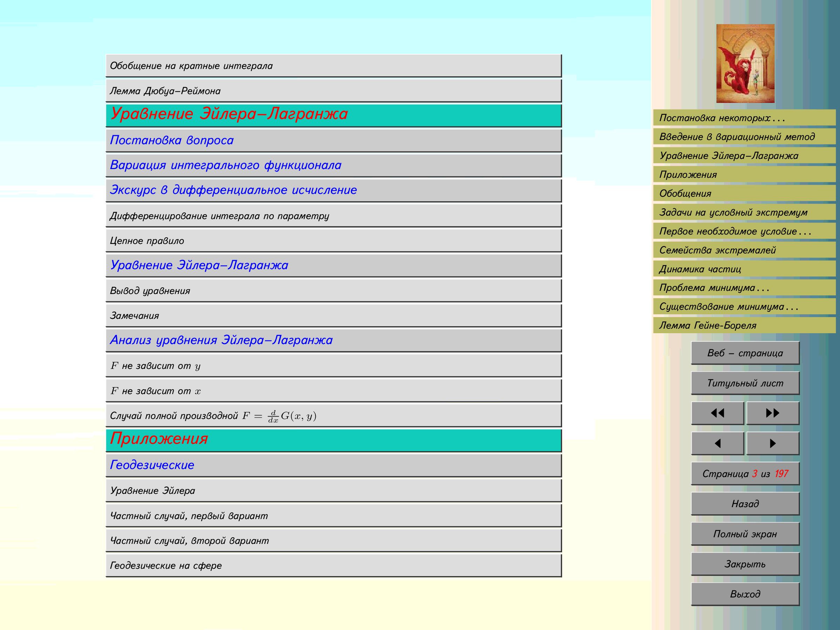Open the Веб – страница button
Image resolution: width=840 pixels, height=630 pixels.
coord(745,353)
